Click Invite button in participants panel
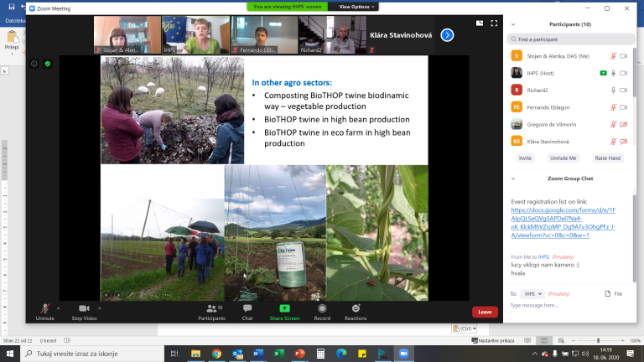The image size is (644, 362). pos(525,158)
